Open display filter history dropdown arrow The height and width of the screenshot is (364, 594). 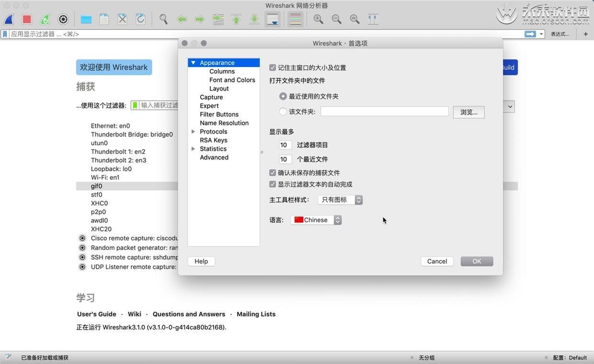click(541, 34)
